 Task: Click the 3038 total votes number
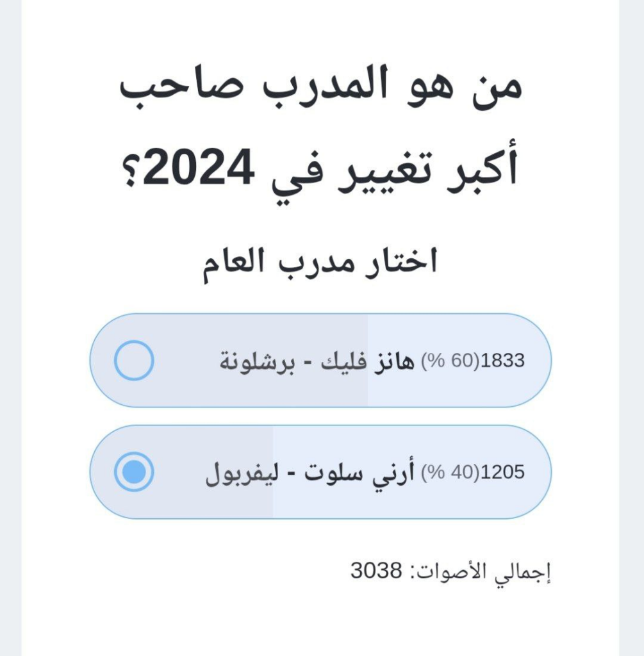coord(377,571)
